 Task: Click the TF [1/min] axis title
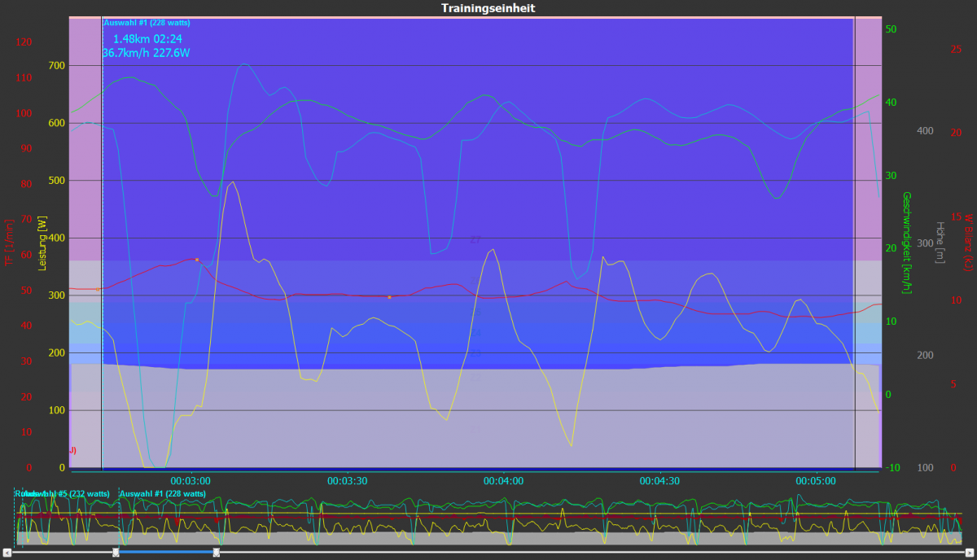tap(10, 243)
